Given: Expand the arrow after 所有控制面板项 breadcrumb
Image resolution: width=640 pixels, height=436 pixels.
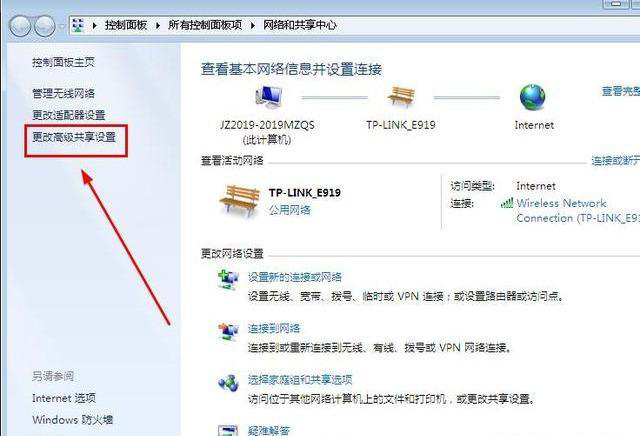Looking at the screenshot, I should click(253, 26).
